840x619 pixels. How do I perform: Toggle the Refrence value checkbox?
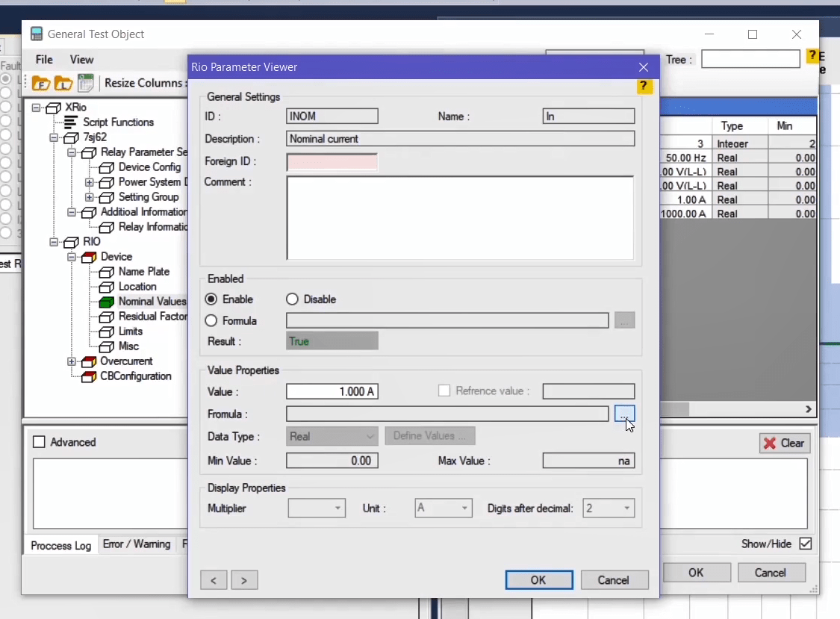click(x=444, y=391)
